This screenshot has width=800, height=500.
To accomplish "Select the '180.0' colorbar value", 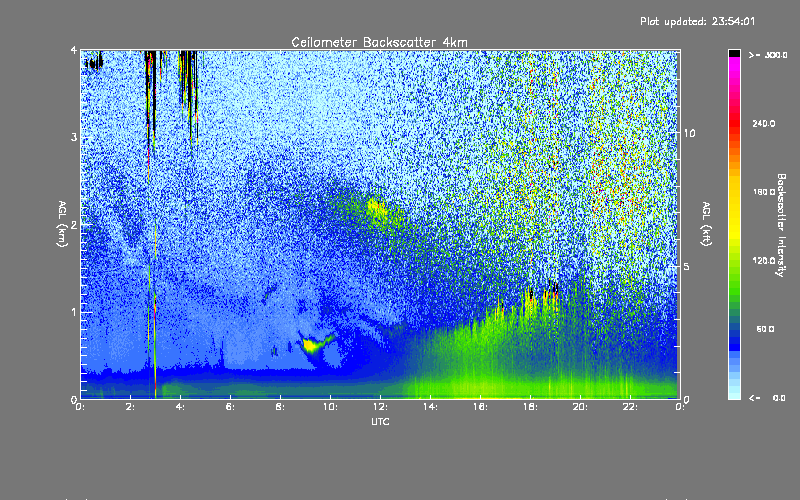I will (x=764, y=192).
